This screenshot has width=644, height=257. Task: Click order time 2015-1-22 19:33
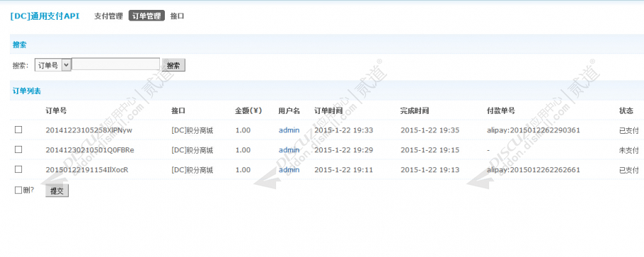click(344, 130)
